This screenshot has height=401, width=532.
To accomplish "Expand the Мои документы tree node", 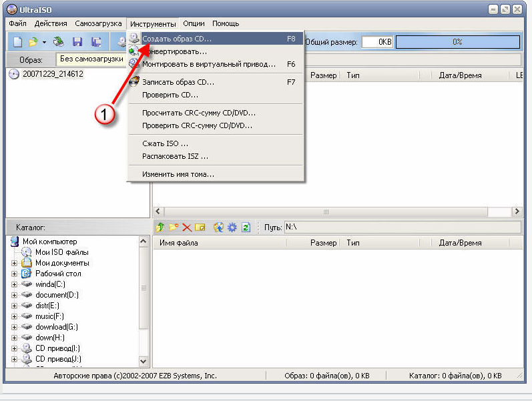I will (14, 263).
